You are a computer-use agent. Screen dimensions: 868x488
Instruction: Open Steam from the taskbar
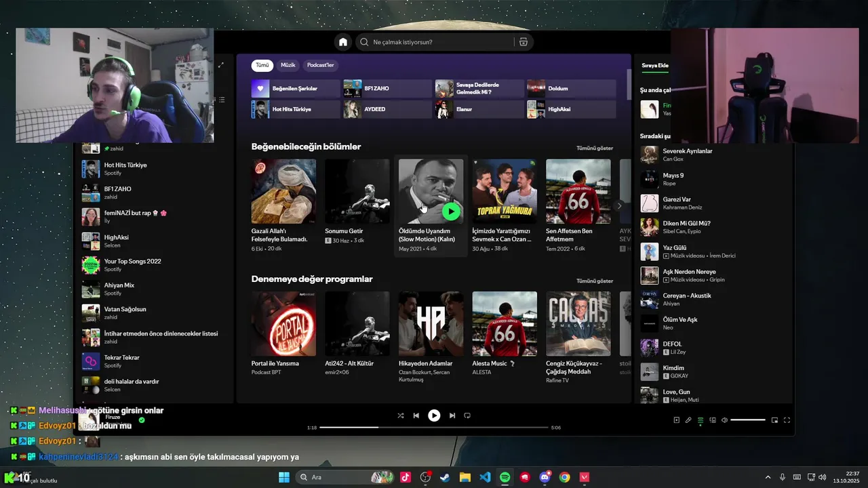(446, 477)
